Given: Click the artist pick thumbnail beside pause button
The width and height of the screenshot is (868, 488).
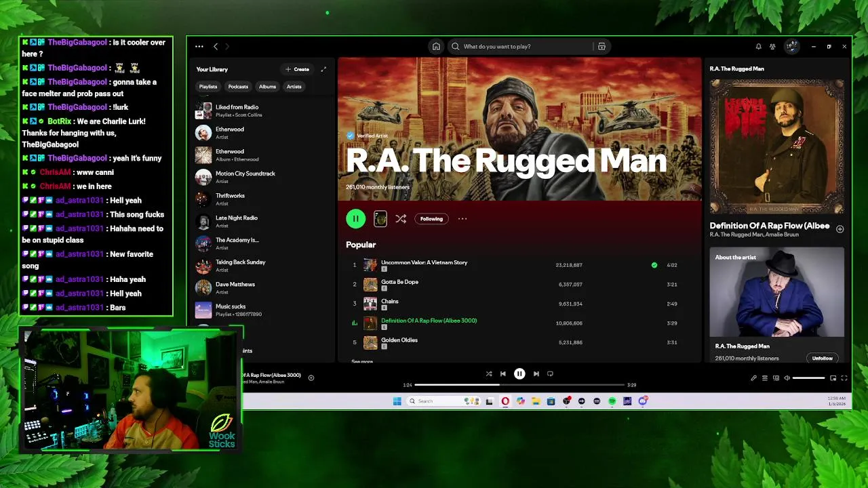Looking at the screenshot, I should [x=380, y=218].
